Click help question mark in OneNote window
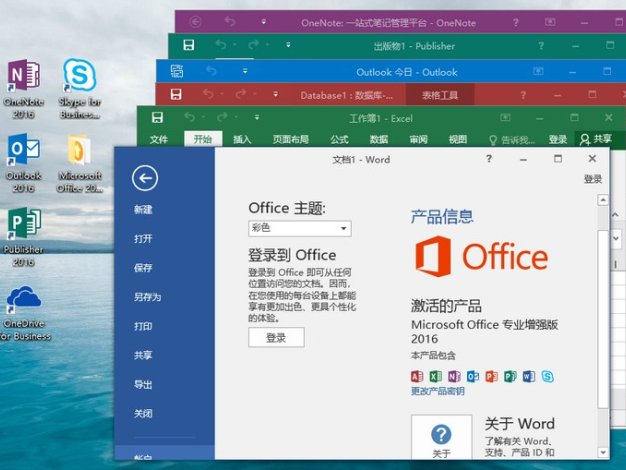The height and width of the screenshot is (470, 626). (x=516, y=22)
